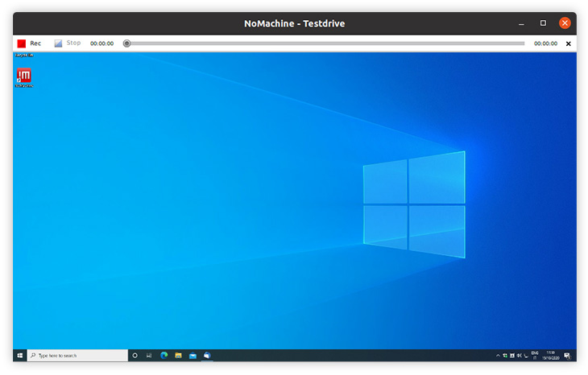The height and width of the screenshot is (375, 588).
Task: Open the Mail app in taskbar
Action: [193, 355]
